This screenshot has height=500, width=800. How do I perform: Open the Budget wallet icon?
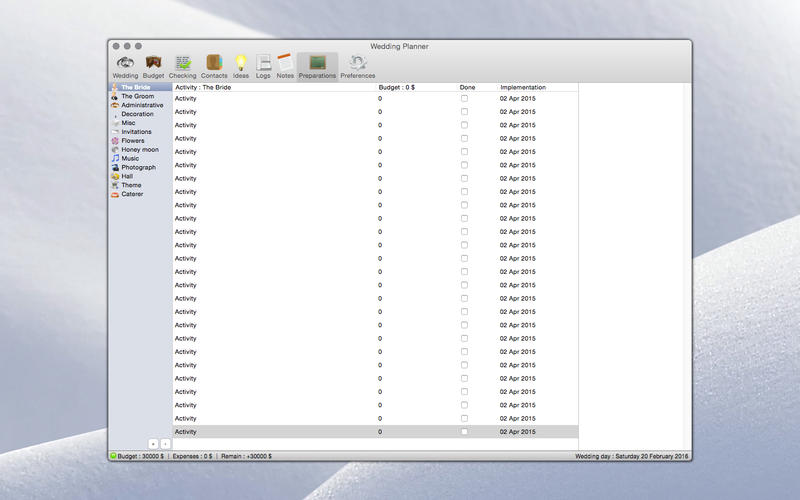[x=153, y=62]
